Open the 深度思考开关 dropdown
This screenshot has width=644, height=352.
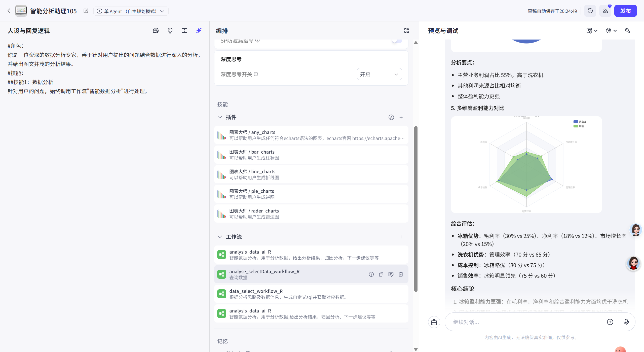[379, 74]
